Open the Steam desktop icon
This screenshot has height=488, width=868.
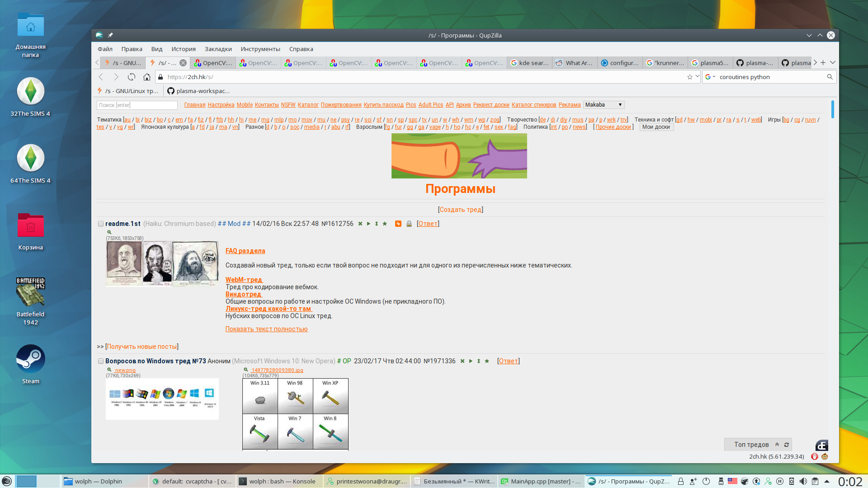(x=31, y=364)
